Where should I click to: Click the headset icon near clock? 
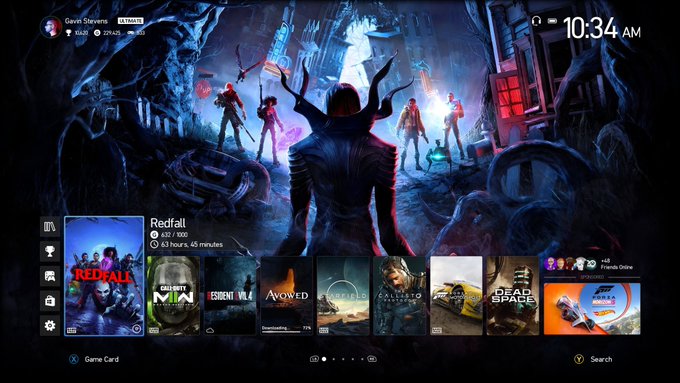[536, 21]
